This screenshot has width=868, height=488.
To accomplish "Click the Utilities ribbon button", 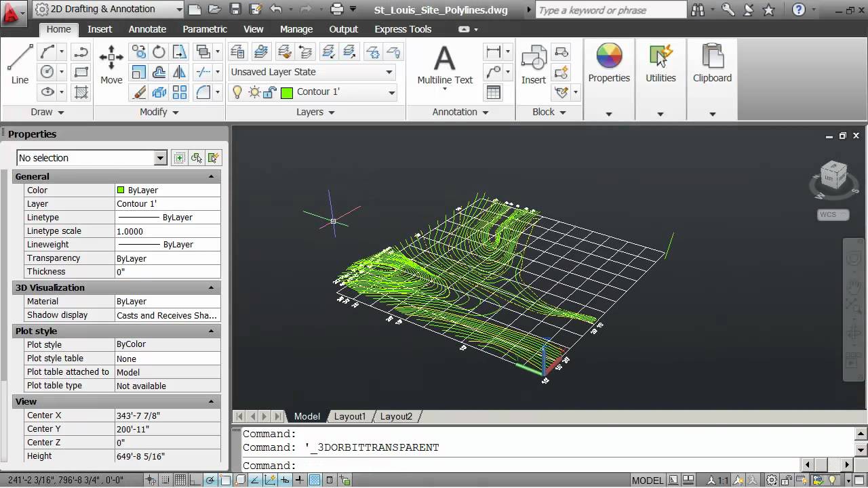I will [x=660, y=64].
